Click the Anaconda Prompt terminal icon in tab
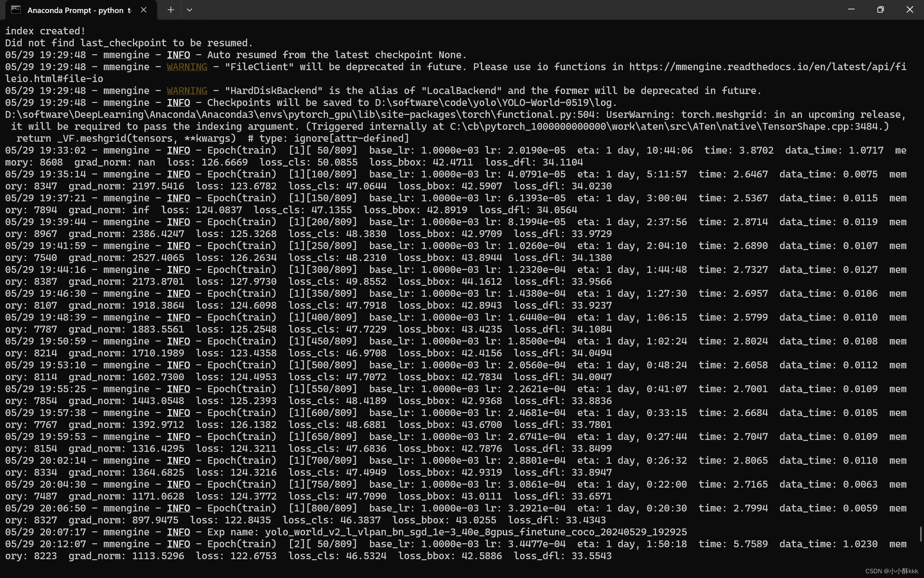The height and width of the screenshot is (578, 924). 16,10
